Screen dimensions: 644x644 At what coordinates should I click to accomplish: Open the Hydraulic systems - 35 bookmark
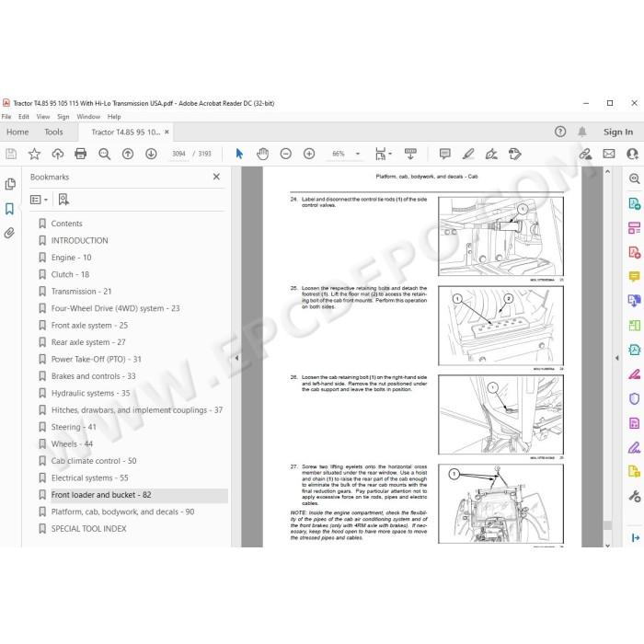click(x=90, y=394)
